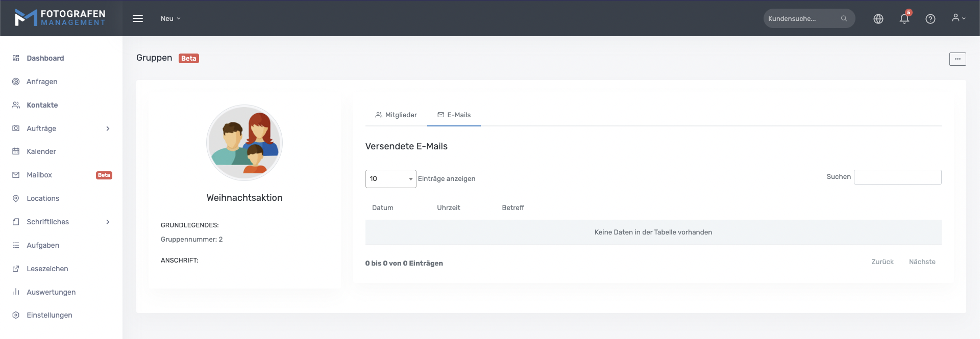Open the notifications bell
The height and width of the screenshot is (339, 980).
point(904,19)
